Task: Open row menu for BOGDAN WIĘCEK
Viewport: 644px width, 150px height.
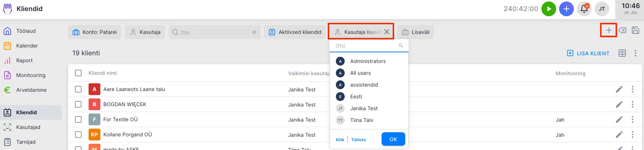Action: click(x=632, y=104)
